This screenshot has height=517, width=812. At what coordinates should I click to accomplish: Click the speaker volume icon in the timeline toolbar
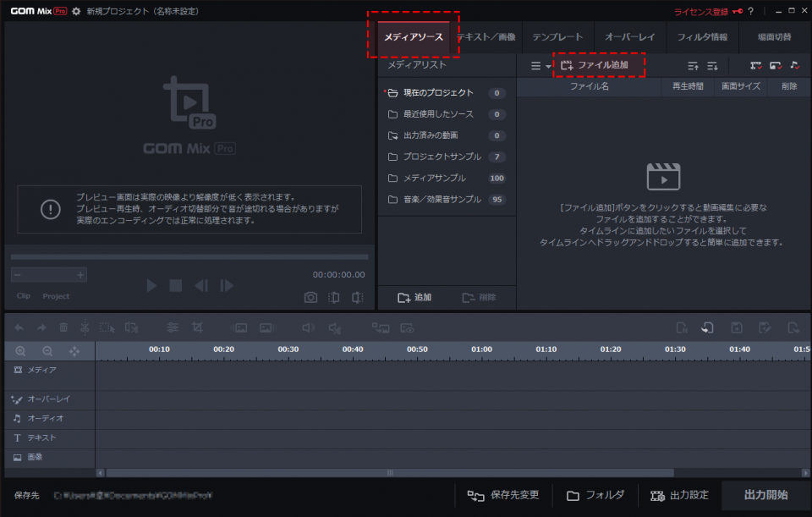coord(308,328)
